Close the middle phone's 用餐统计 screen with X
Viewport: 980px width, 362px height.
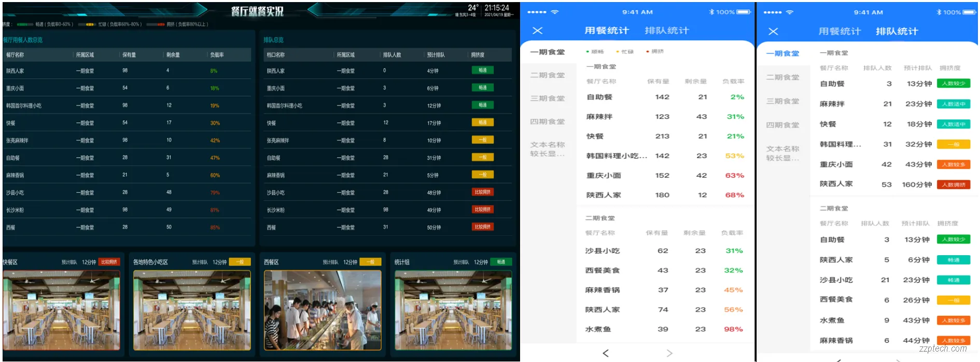pos(538,31)
